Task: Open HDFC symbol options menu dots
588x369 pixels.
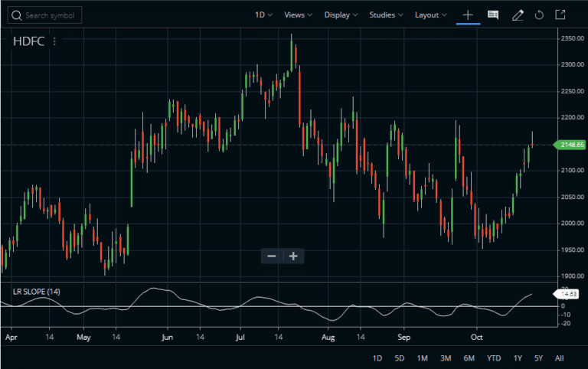Action: pos(54,42)
